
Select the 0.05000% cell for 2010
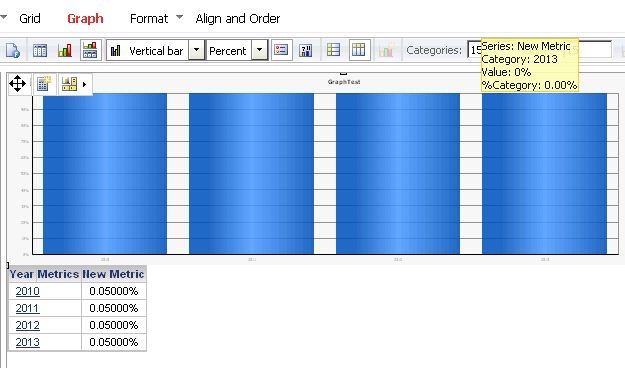pos(114,291)
